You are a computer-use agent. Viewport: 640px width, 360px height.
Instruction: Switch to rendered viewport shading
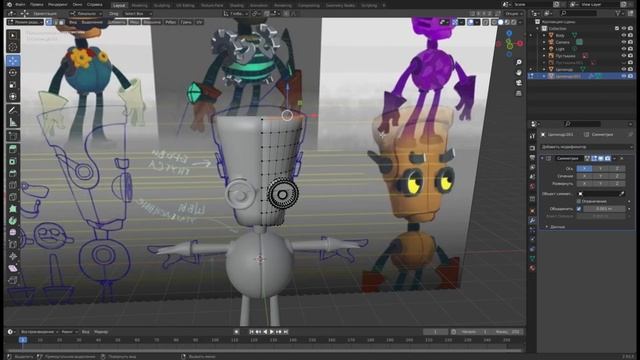[513, 22]
